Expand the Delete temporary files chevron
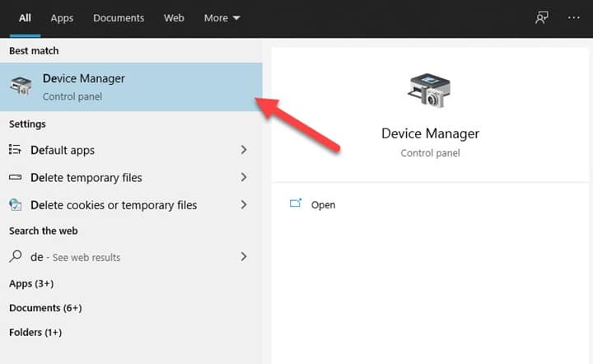This screenshot has height=364, width=593. coord(244,177)
